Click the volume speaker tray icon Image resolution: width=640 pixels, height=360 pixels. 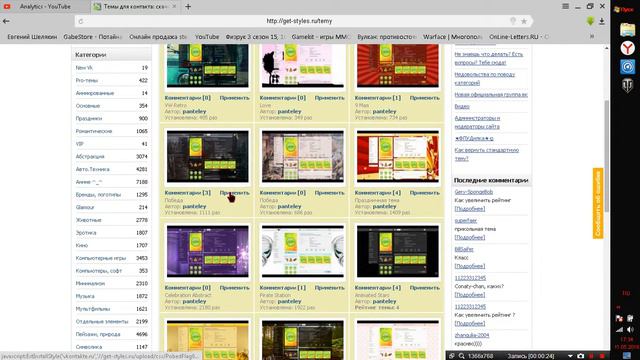click(630, 329)
